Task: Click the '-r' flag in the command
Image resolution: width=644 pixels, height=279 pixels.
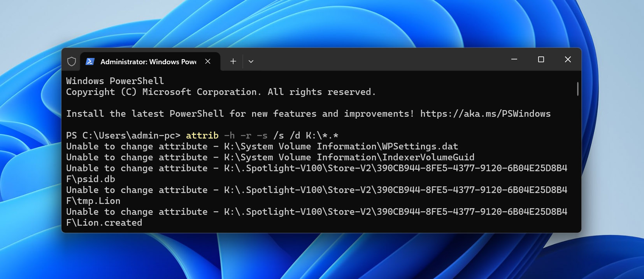Action: pos(246,135)
